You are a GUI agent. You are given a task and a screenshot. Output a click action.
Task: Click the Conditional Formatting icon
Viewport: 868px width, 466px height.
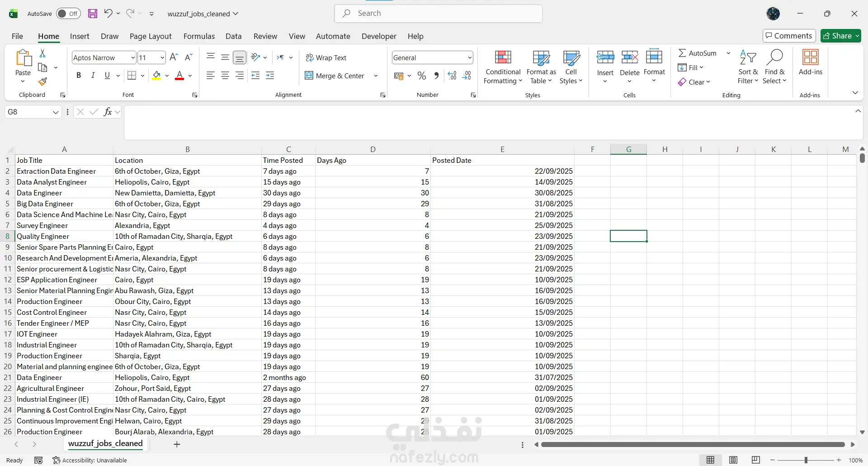[503, 58]
